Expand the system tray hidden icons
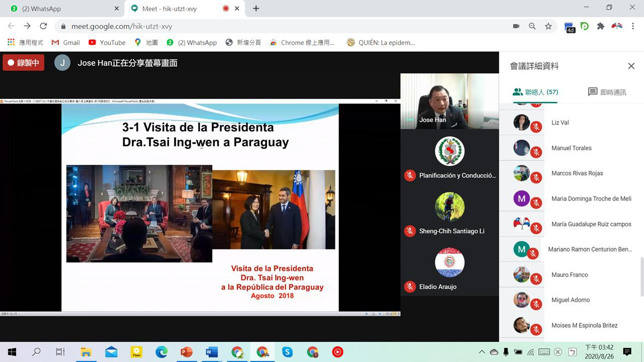This screenshot has height=362, width=644. click(x=481, y=352)
